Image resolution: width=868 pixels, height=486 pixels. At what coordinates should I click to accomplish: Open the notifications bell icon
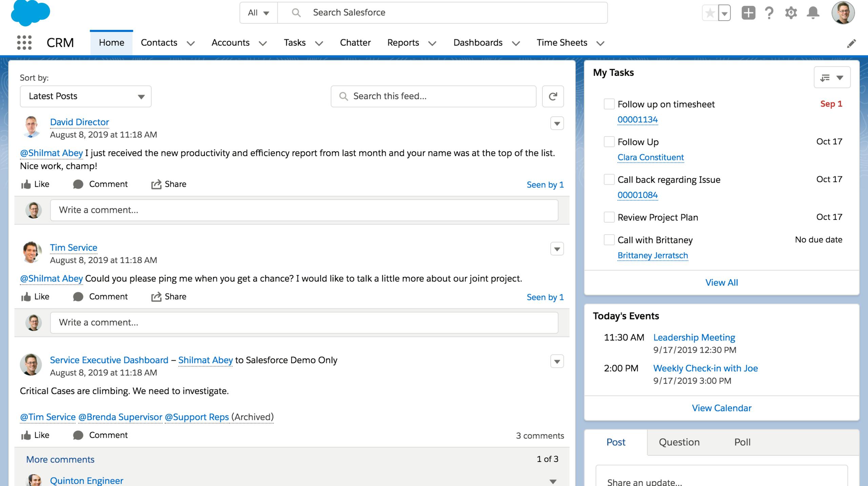[x=812, y=12]
